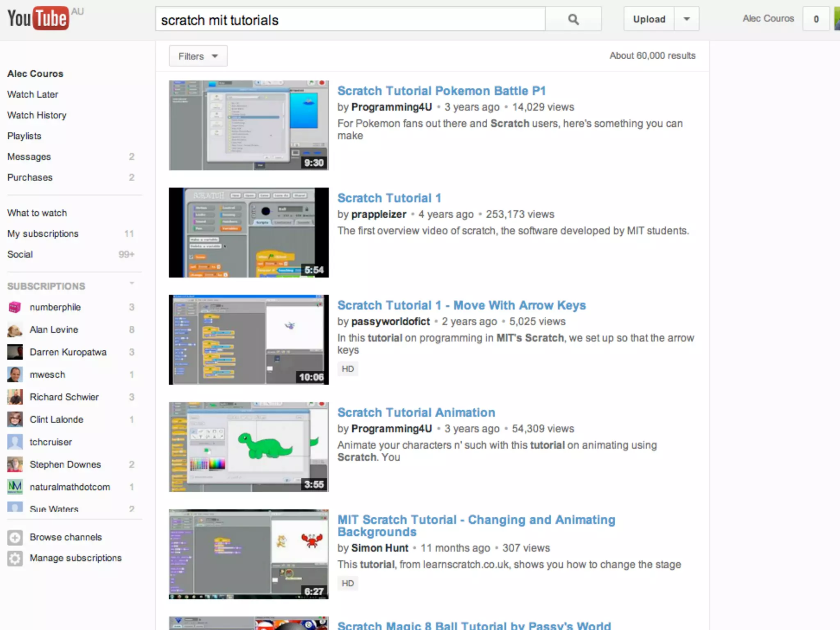Open numberphile channel via its pink cube avatar
840x630 pixels.
15,307
